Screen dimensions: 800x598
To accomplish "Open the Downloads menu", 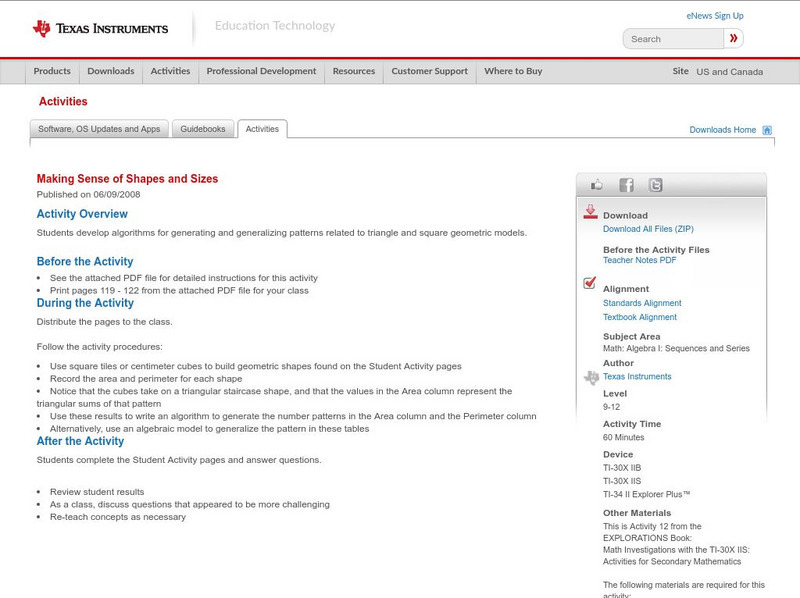I will (x=111, y=71).
